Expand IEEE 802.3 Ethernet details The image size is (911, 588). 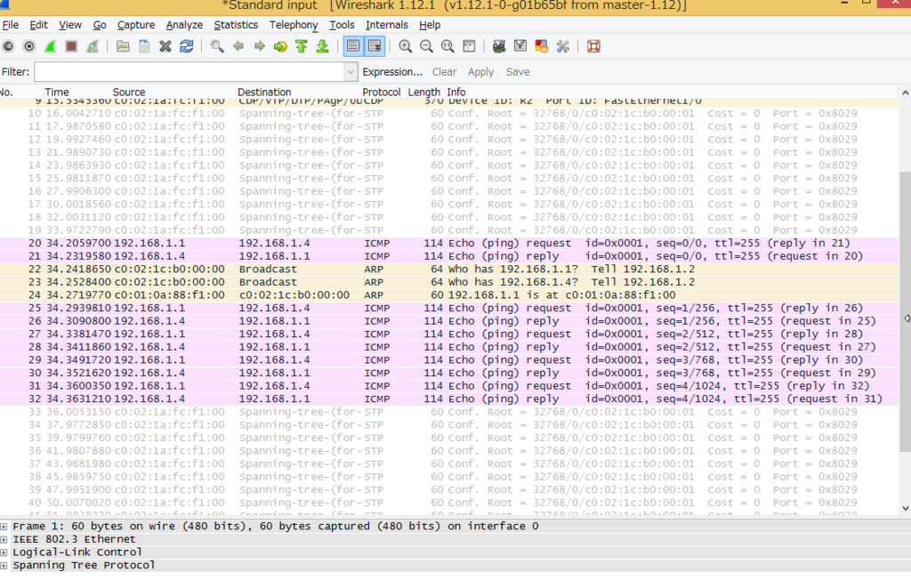(4, 540)
